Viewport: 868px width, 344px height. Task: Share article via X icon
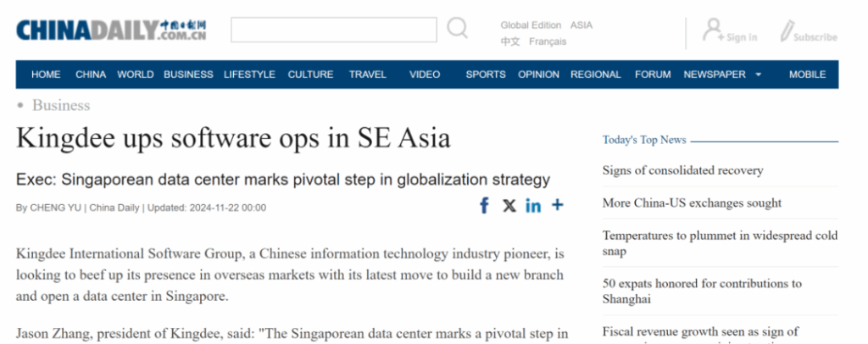point(509,205)
